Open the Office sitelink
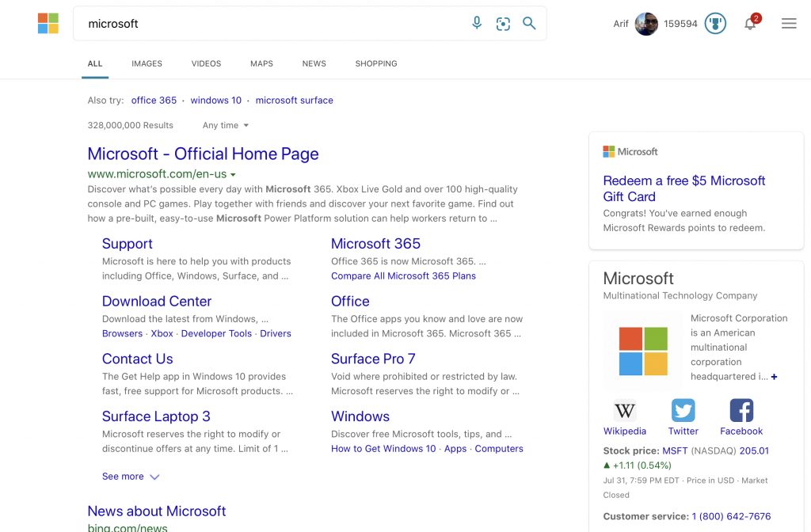The image size is (811, 532). coord(350,301)
